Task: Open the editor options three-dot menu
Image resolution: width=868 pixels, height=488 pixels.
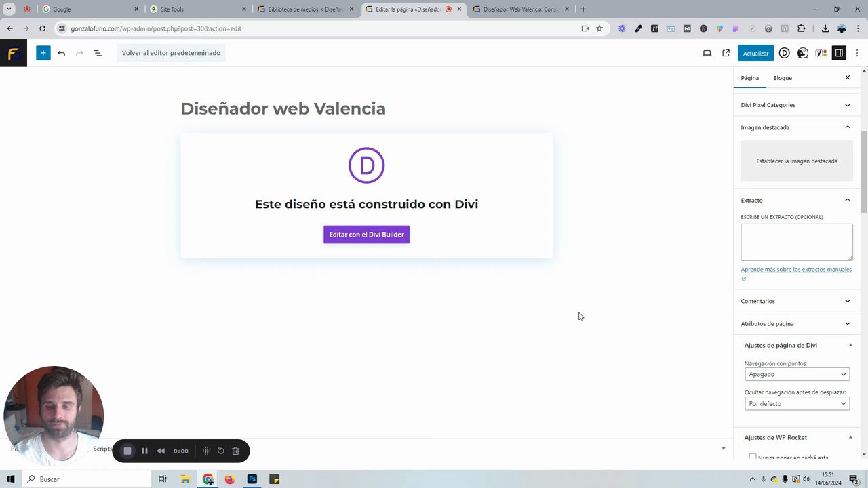Action: click(856, 53)
